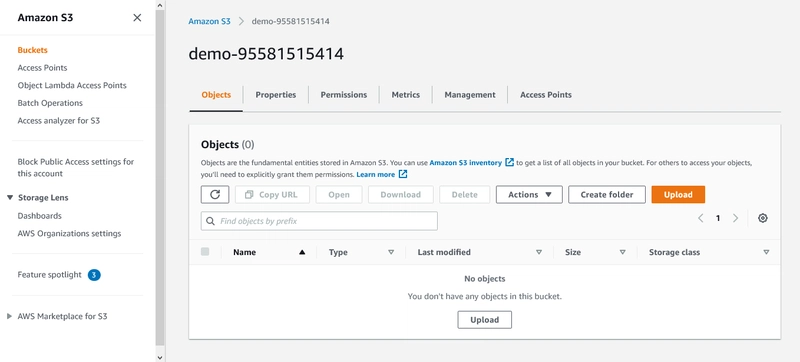Open the table preferences gear icon
This screenshot has width=800, height=362.
(x=763, y=218)
